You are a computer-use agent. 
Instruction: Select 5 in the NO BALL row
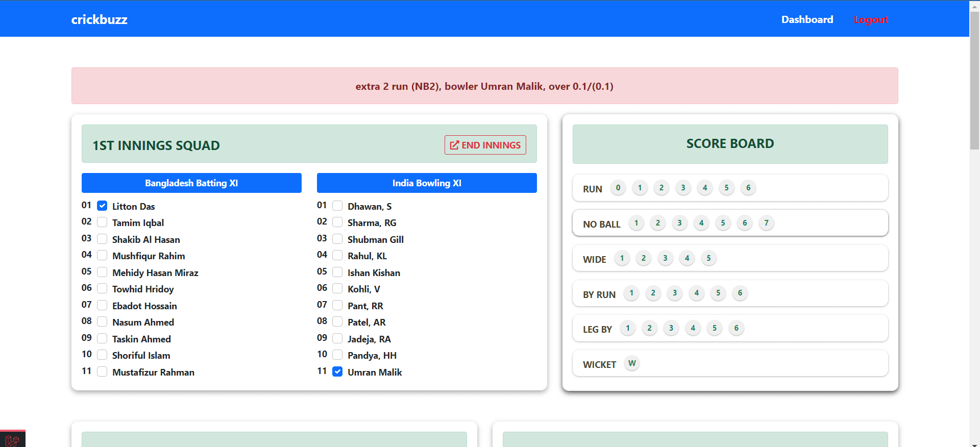(723, 223)
